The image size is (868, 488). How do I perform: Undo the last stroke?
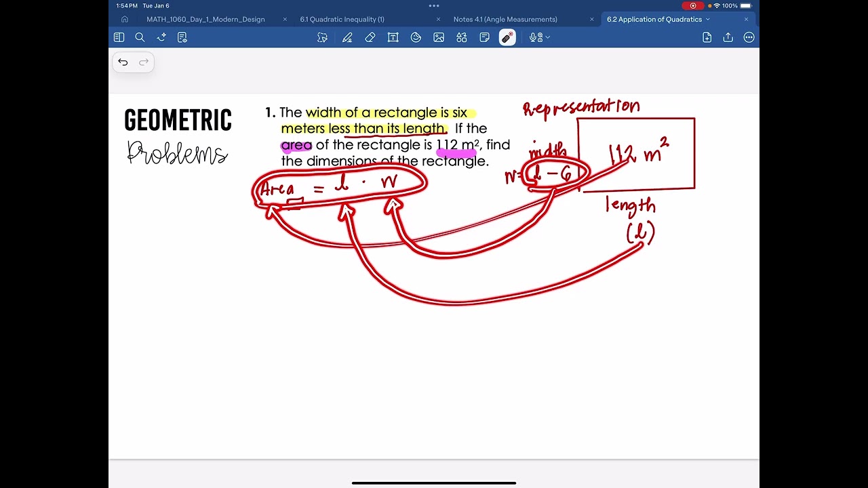pos(123,62)
